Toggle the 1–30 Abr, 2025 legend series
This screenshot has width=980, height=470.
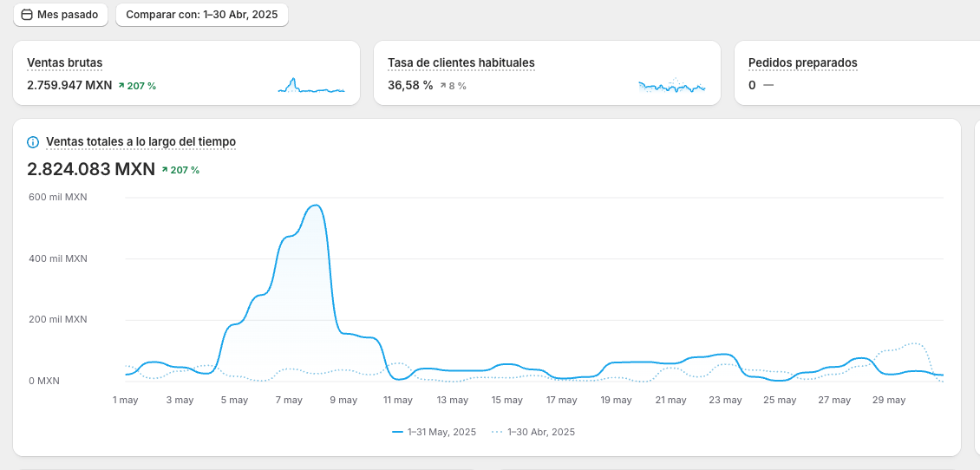(532, 432)
